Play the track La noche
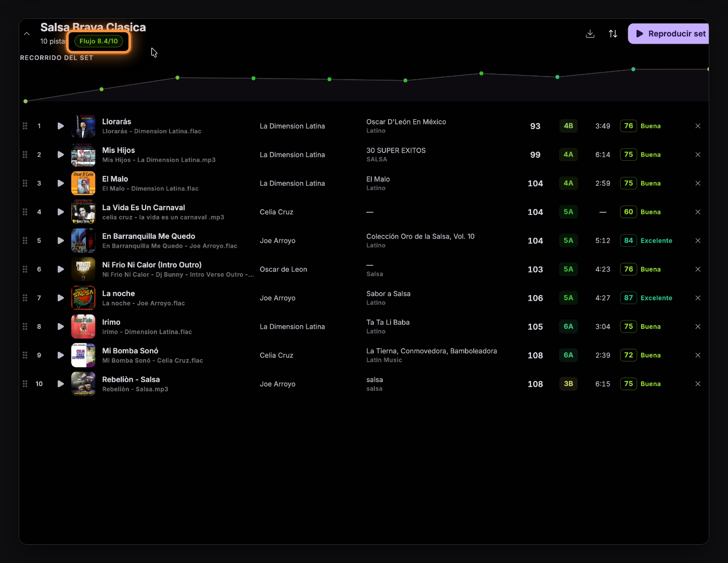 coord(61,298)
